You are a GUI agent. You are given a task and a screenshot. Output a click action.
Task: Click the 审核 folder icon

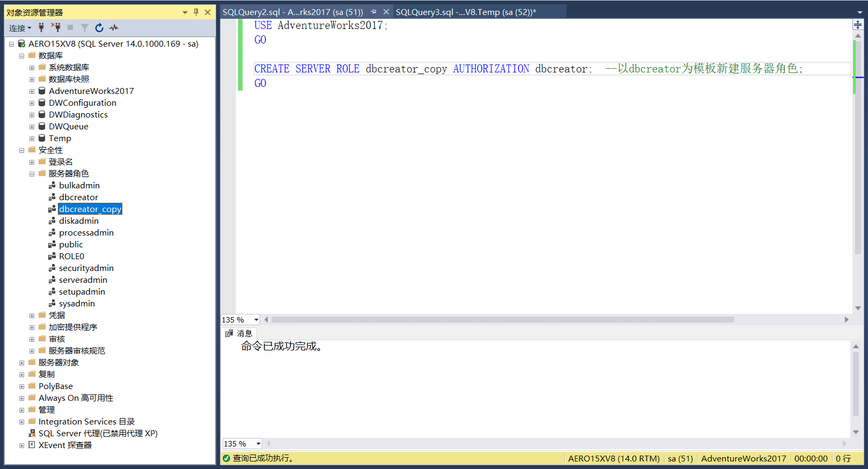[42, 339]
